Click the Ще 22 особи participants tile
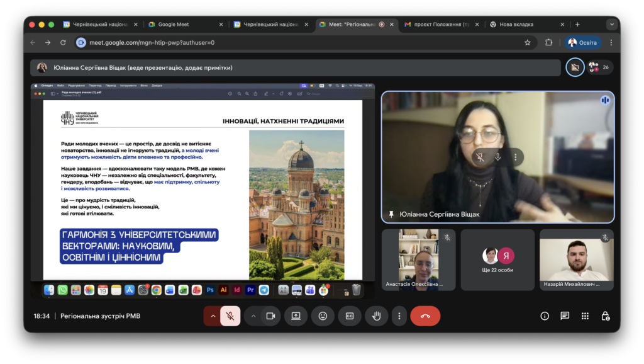Viewport: 644px width, 364px height. coord(497,260)
